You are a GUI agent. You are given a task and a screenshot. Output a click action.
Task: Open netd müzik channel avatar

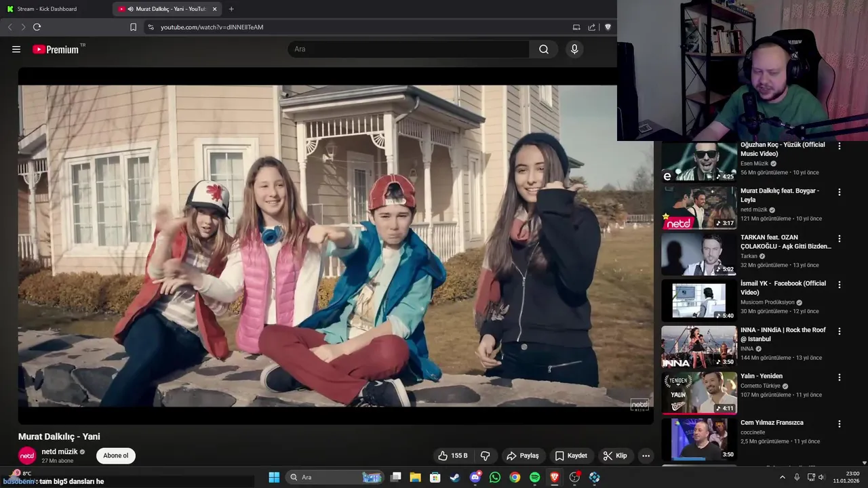[x=27, y=455]
